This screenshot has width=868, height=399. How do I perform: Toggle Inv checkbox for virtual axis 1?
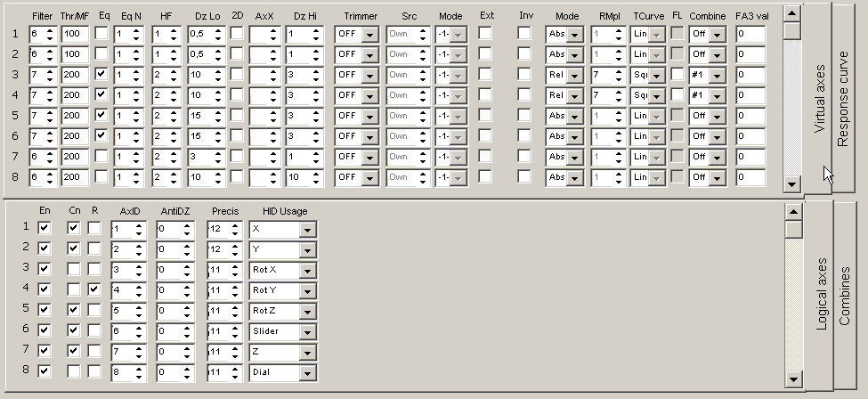click(524, 33)
